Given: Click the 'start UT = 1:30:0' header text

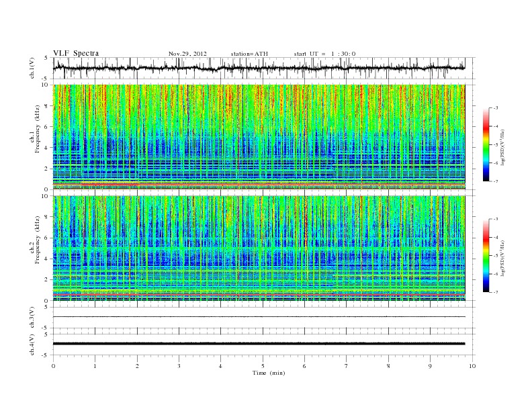Looking at the screenshot, I should [x=324, y=54].
